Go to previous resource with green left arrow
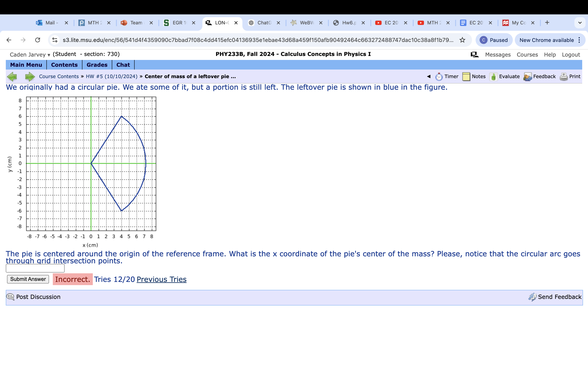 [x=12, y=77]
